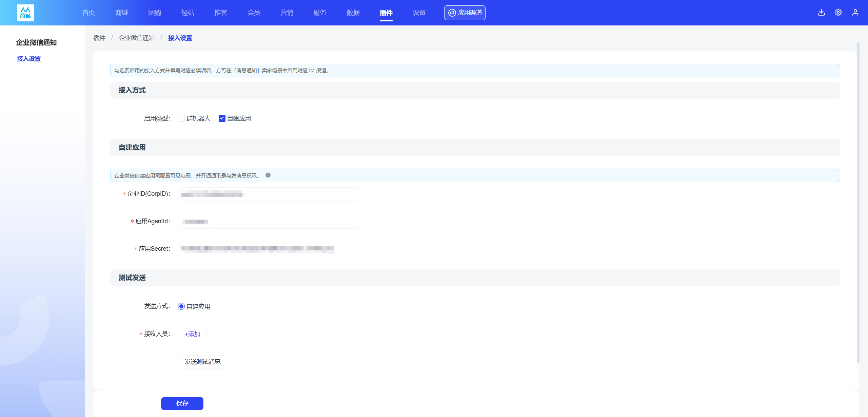Go to 插件 breadcrumb
This screenshot has width=868, height=417.
pos(99,38)
